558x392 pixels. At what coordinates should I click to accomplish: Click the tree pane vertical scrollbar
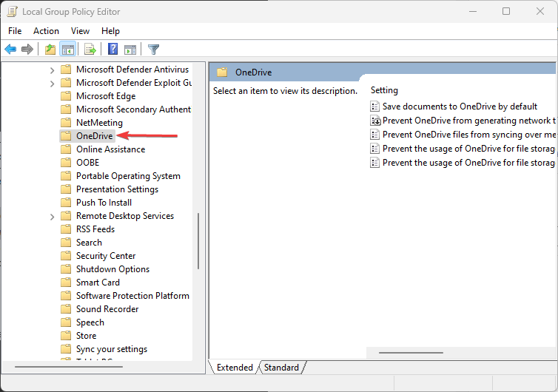[198, 241]
